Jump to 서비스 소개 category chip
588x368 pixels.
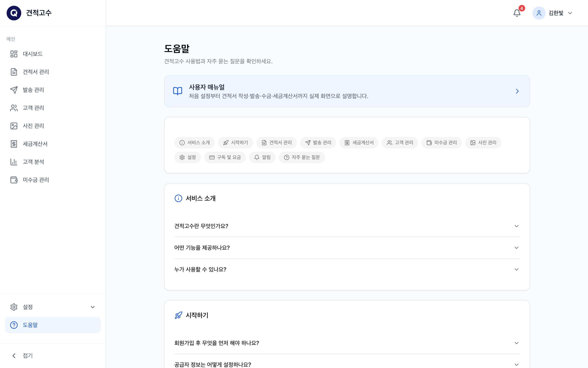(194, 143)
